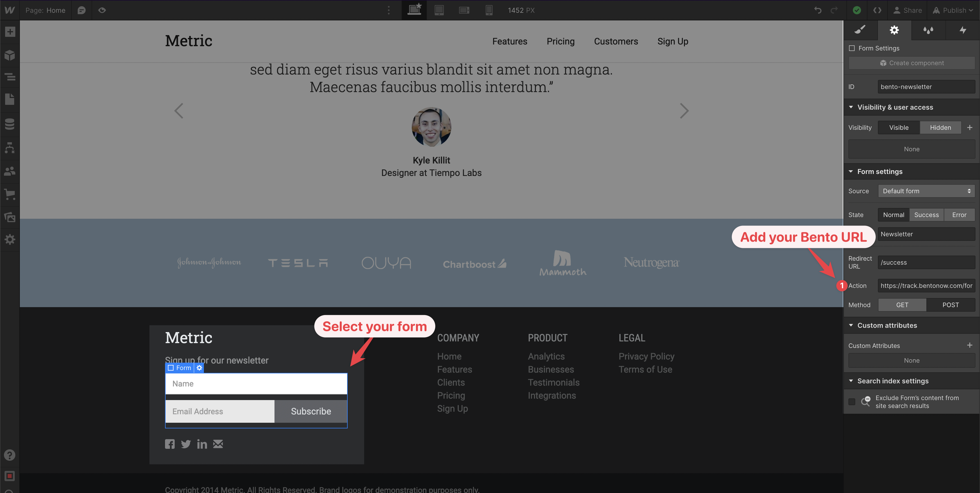Click the Create component button
980x493 pixels.
(x=912, y=63)
